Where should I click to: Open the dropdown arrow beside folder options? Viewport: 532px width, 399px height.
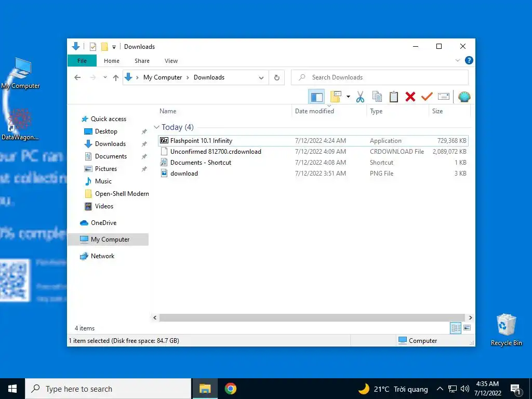(x=348, y=97)
